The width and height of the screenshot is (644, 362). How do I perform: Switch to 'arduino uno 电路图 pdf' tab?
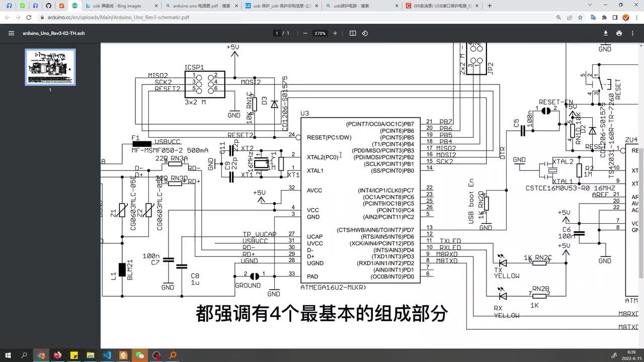(202, 6)
